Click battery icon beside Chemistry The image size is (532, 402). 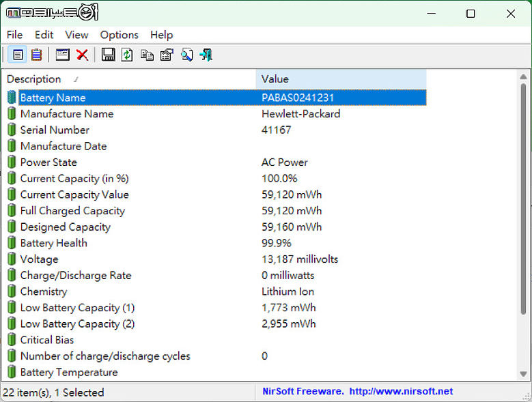[x=12, y=291]
